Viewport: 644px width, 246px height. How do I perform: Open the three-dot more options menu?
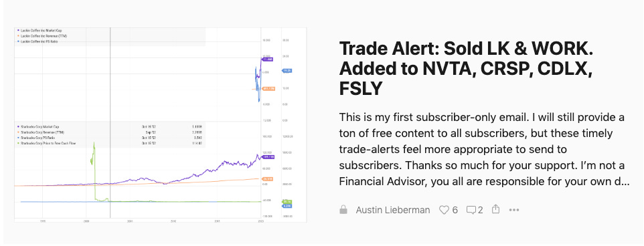(x=514, y=210)
